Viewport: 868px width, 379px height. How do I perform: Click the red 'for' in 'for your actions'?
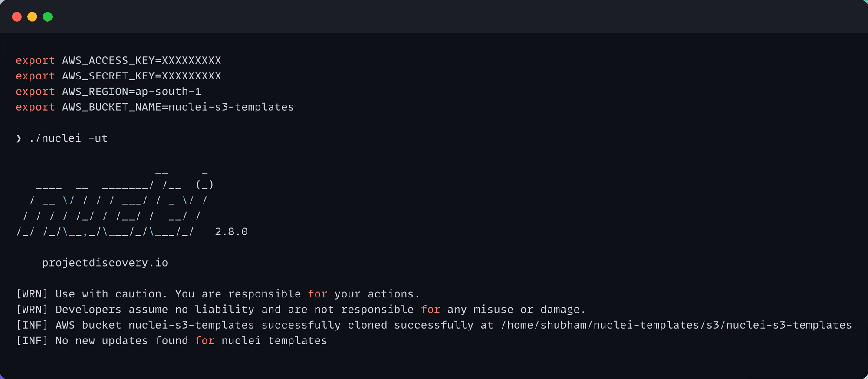[x=318, y=294]
